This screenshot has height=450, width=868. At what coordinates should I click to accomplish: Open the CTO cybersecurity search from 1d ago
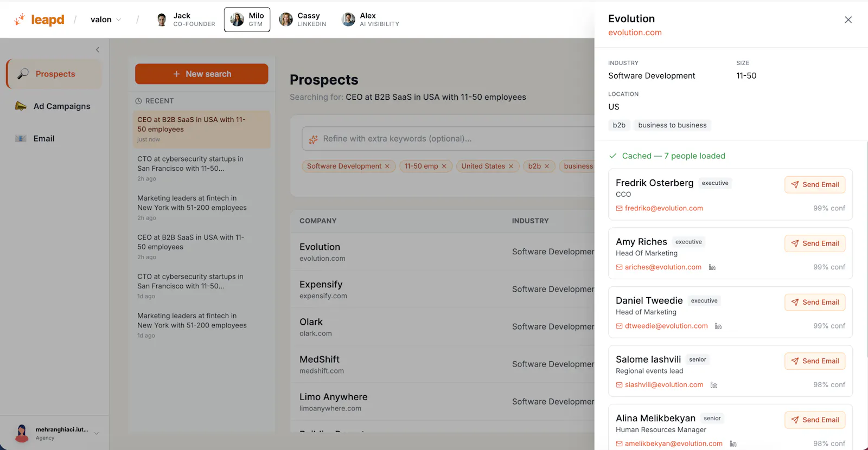click(201, 286)
